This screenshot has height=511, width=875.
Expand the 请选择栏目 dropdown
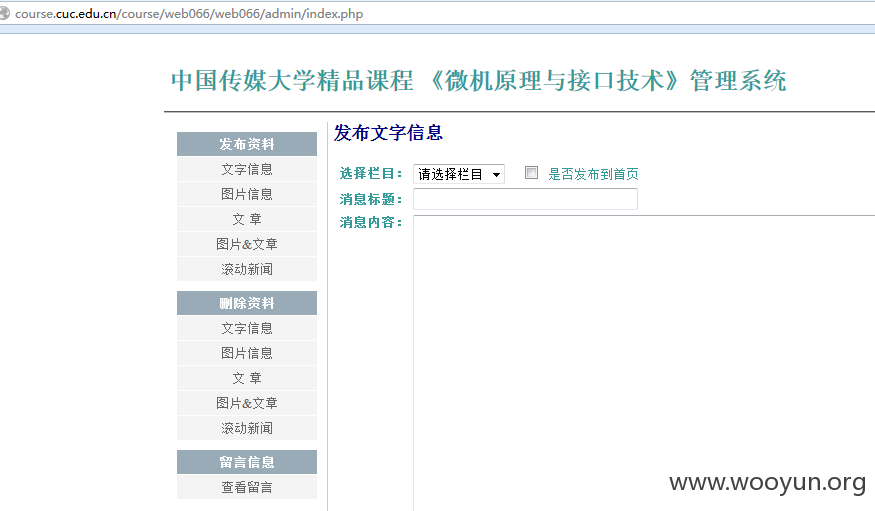click(459, 174)
